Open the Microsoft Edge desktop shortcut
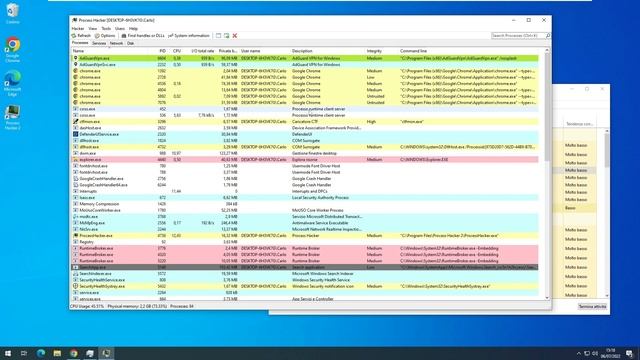Image resolution: width=640 pixels, height=360 pixels. point(13,83)
